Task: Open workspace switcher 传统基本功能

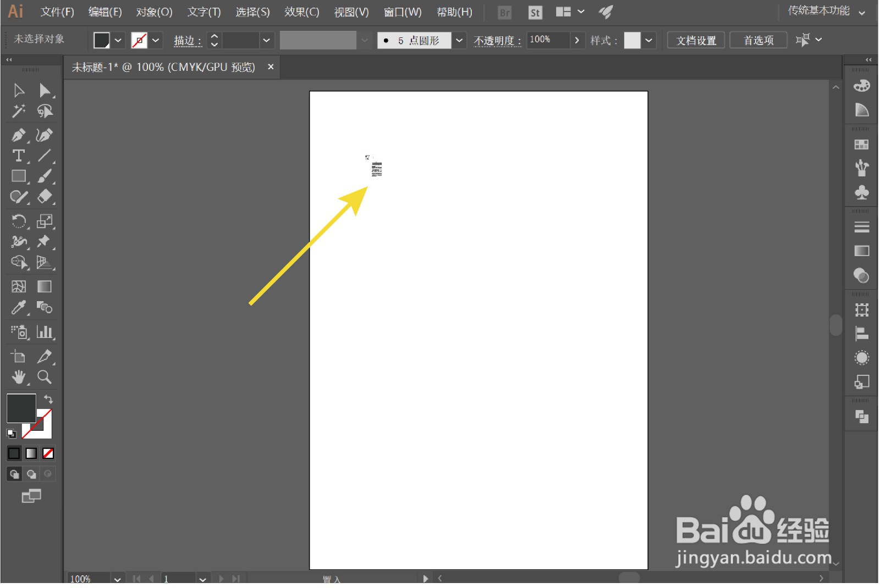Action: click(826, 11)
